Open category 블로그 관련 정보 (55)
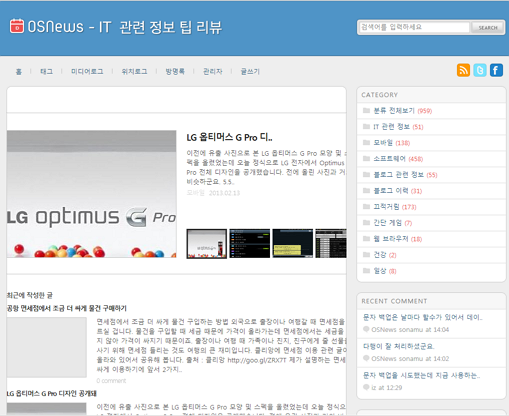 click(x=405, y=174)
